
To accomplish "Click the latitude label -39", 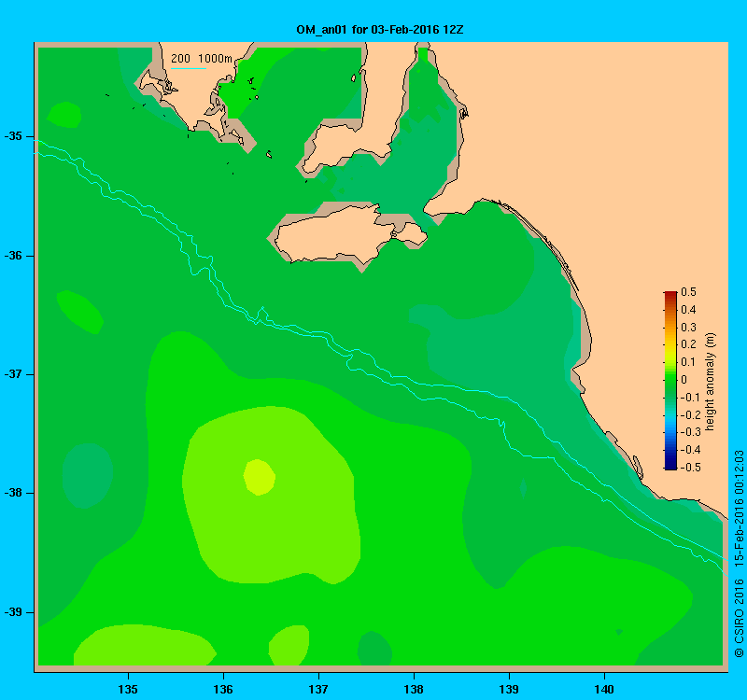I will 13,612.
